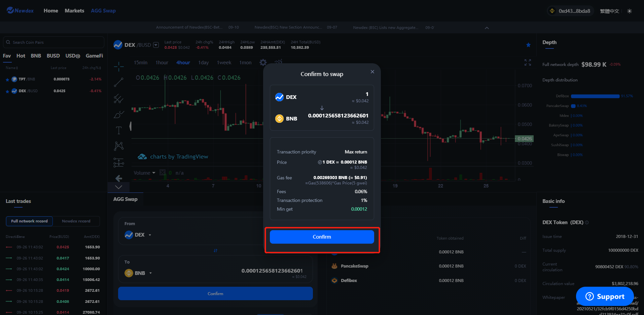Image resolution: width=644 pixels, height=315 pixels.
Task: Open the chart indicators icon
Action: click(278, 62)
